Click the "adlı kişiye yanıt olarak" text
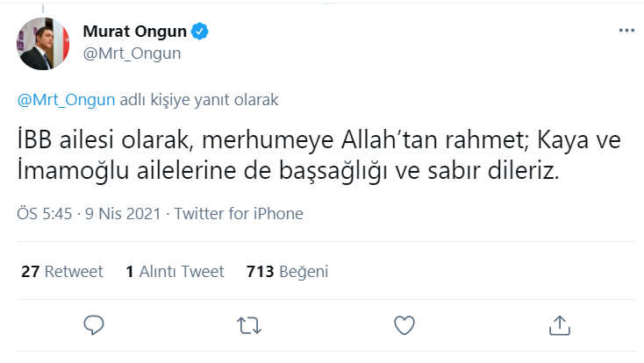This screenshot has height=363, width=644. 199,99
